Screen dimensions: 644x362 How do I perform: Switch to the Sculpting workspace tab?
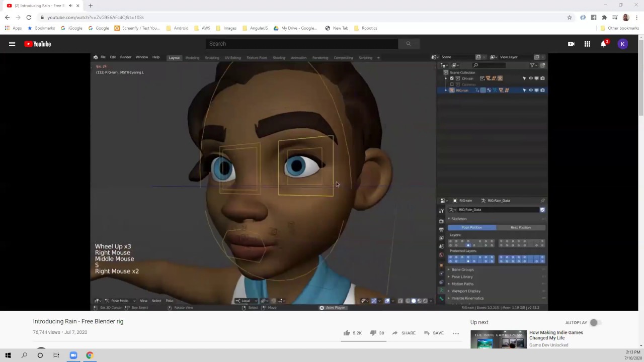point(212,58)
